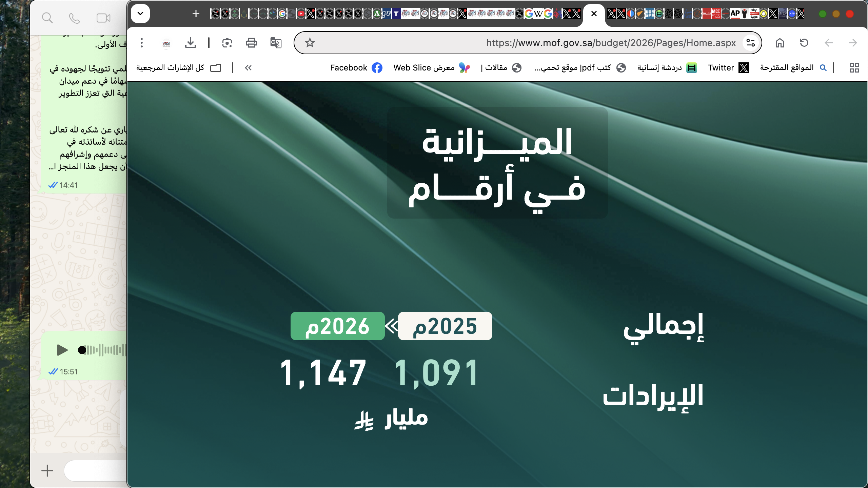868x488 pixels.
Task: Open the tab list dropdown arrow
Action: pyautogui.click(x=140, y=14)
